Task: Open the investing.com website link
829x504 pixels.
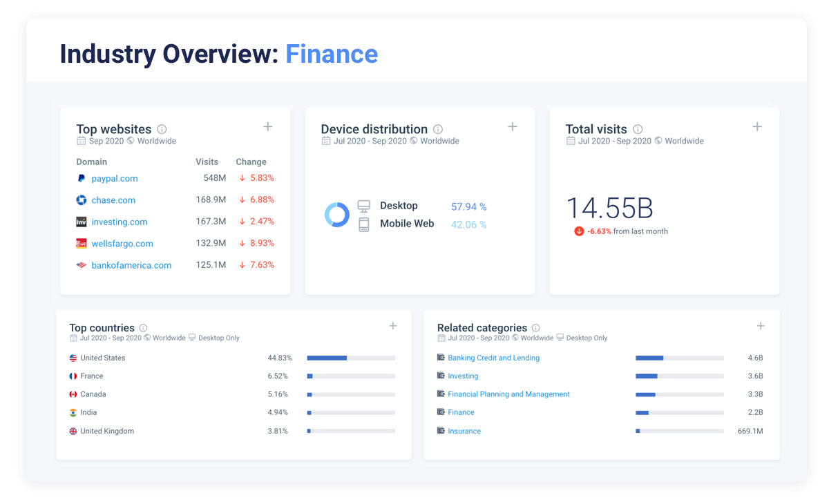Action: [119, 222]
